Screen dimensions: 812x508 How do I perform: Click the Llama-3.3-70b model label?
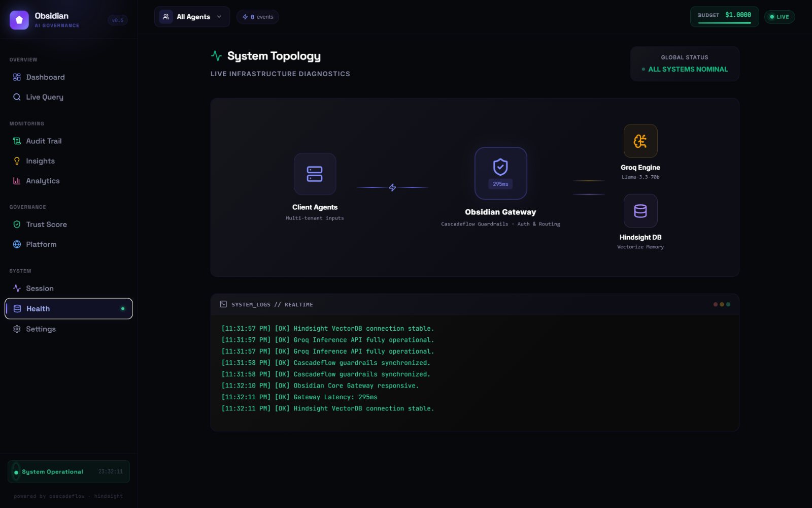[640, 177]
